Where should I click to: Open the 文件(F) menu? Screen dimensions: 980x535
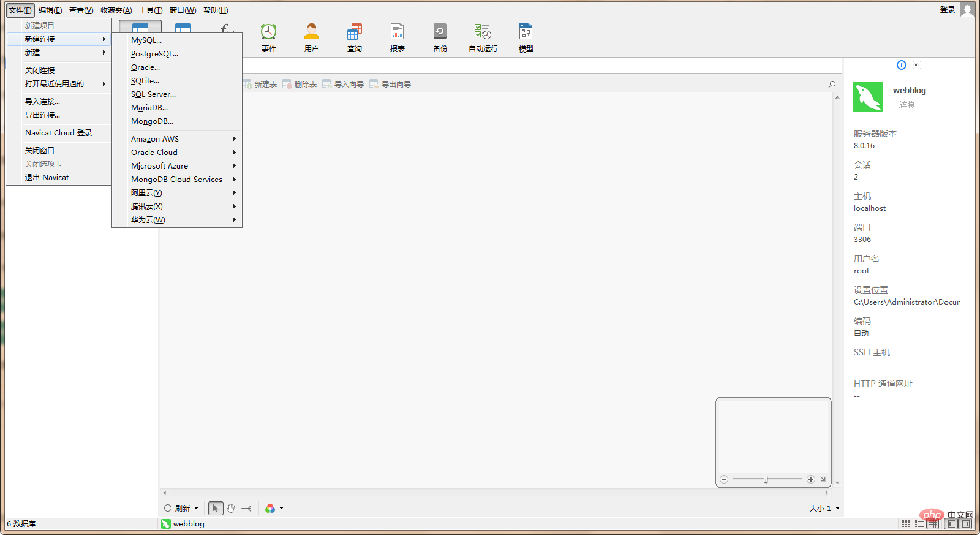click(x=20, y=10)
